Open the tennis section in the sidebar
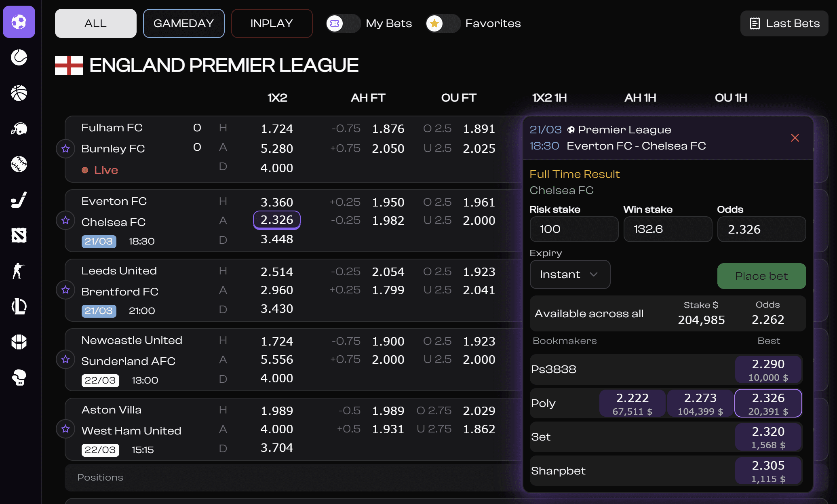Image resolution: width=837 pixels, height=504 pixels. 19,58
